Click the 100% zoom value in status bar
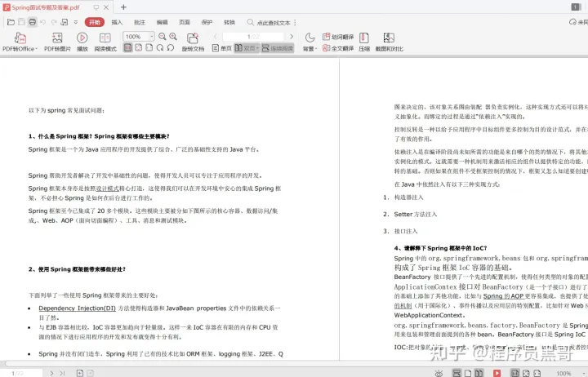Screen dimensions: 588x377 [x=563, y=374]
